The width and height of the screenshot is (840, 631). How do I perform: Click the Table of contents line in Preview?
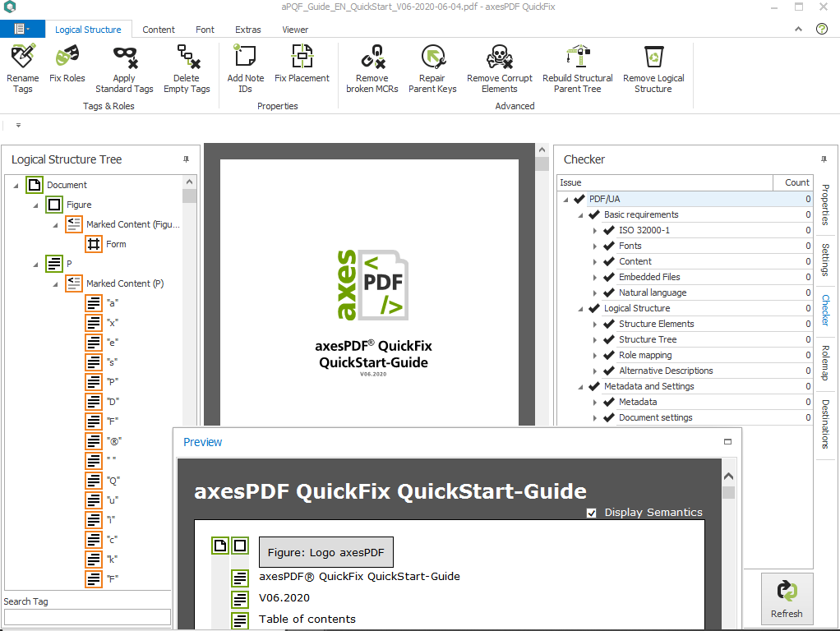tap(307, 619)
